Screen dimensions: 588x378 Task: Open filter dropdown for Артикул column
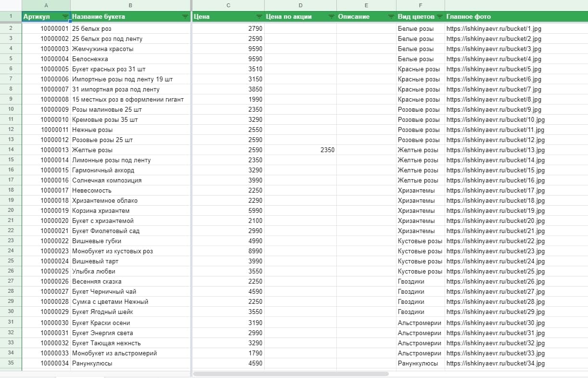click(65, 17)
